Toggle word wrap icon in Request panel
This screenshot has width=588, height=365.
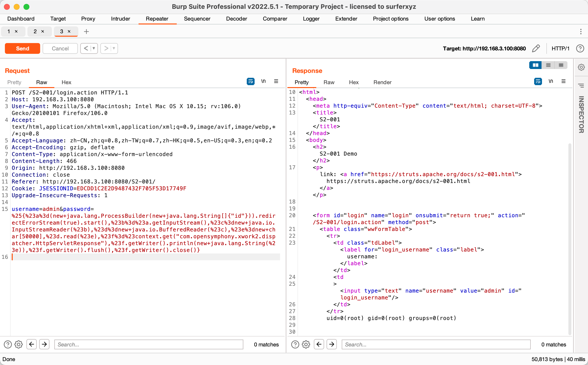click(250, 81)
